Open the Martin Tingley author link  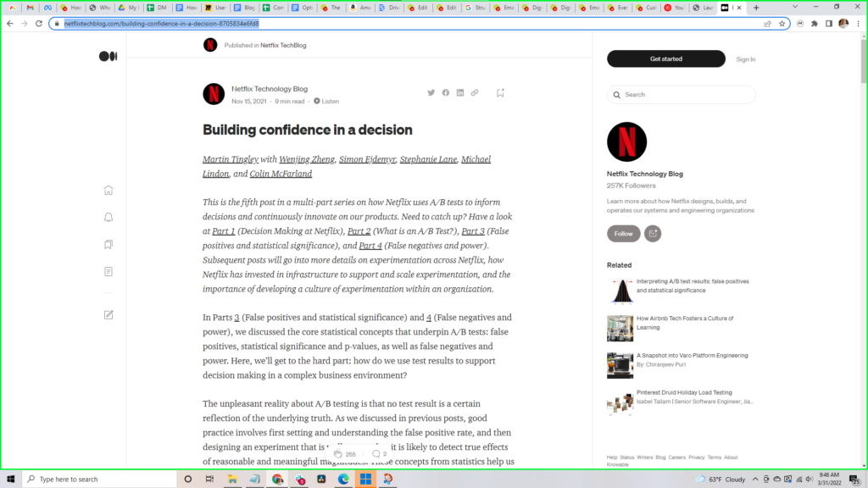231,159
